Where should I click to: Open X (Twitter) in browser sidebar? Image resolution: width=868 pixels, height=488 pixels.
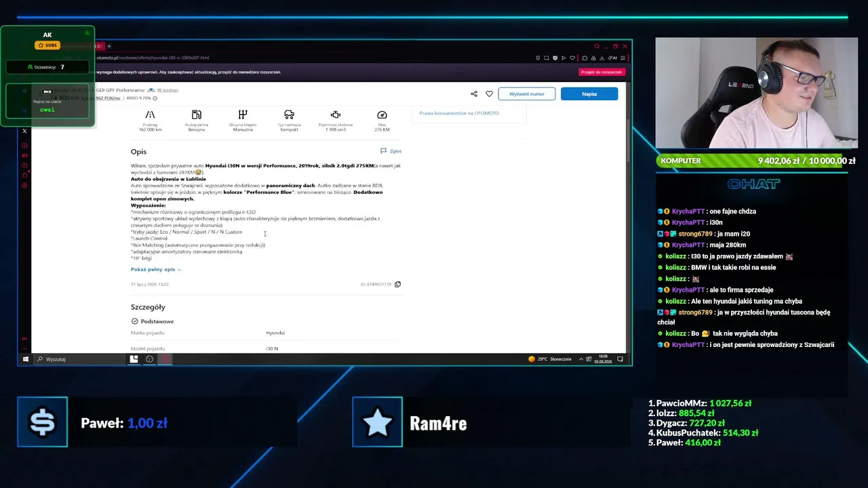click(24, 131)
